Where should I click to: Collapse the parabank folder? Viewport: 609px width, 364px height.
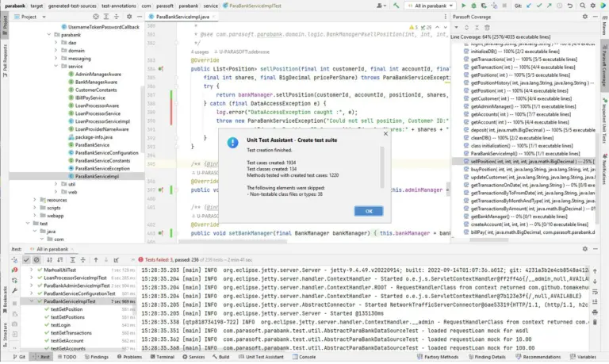49,35
